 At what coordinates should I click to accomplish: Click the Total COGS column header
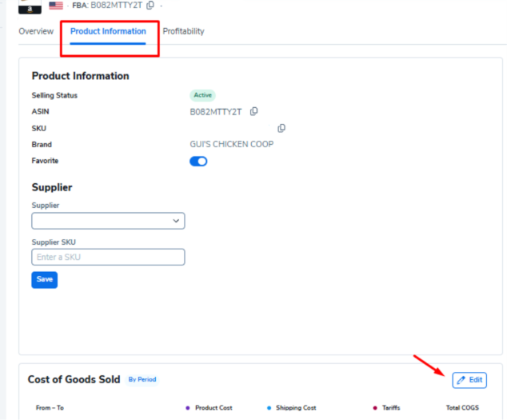pyautogui.click(x=462, y=408)
